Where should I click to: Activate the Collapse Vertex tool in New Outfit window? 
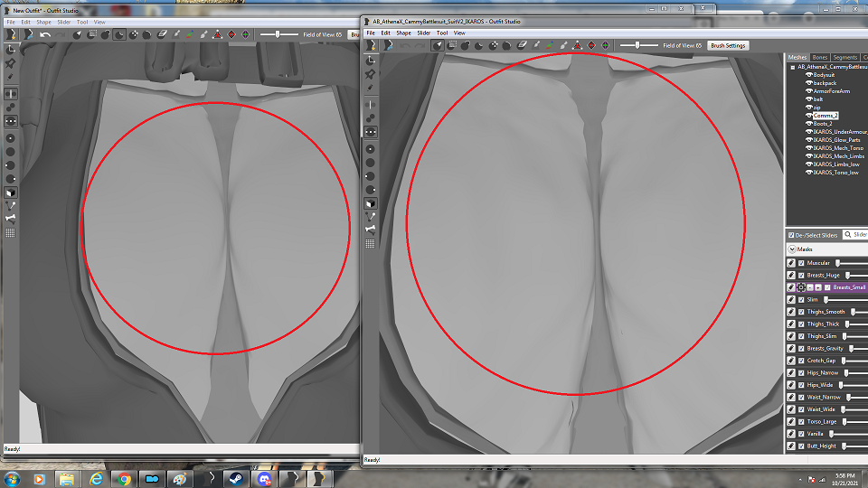[x=218, y=34]
